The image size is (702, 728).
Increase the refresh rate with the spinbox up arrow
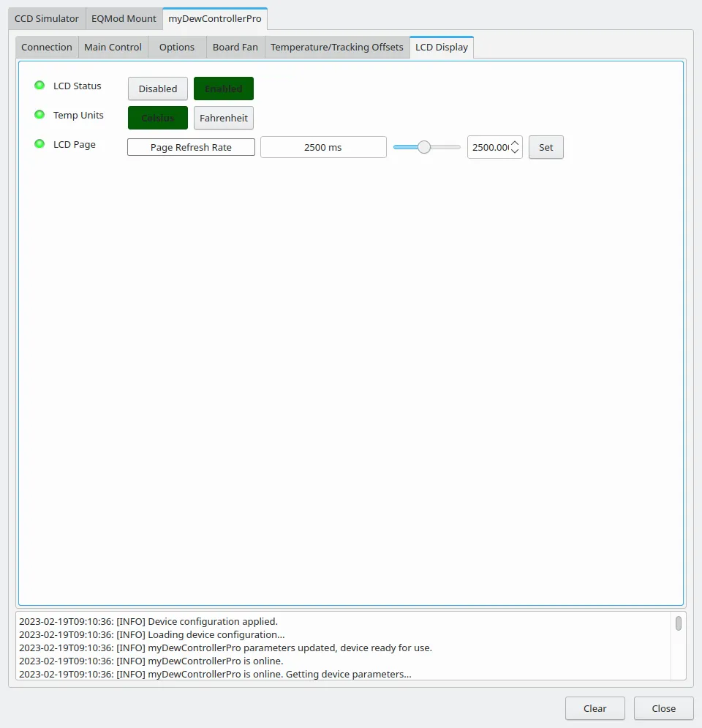tap(515, 143)
